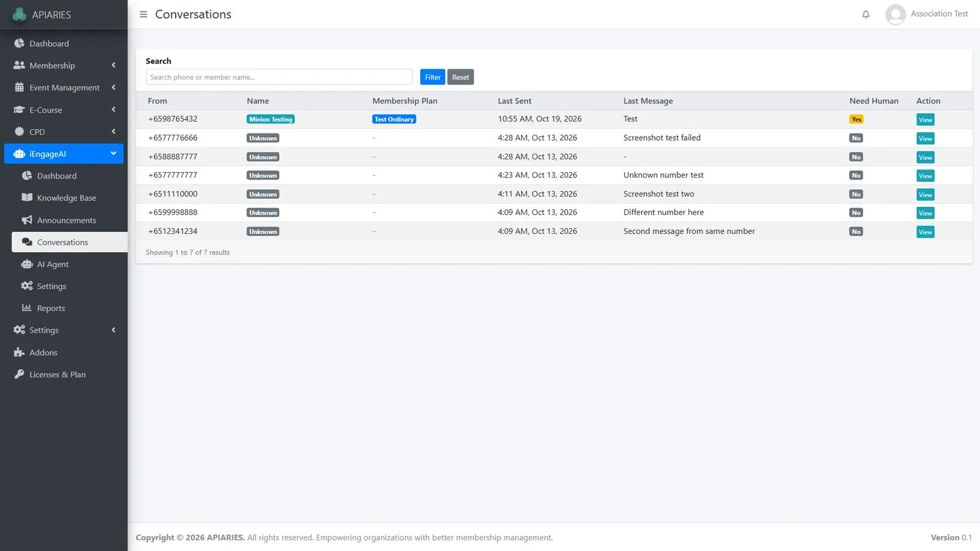Image resolution: width=980 pixels, height=551 pixels.
Task: Open iEngageAI Dashboard submenu item
Action: click(x=69, y=176)
